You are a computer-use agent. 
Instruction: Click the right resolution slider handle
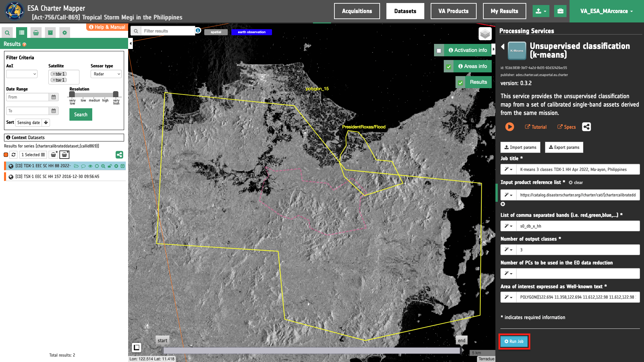[x=116, y=95]
